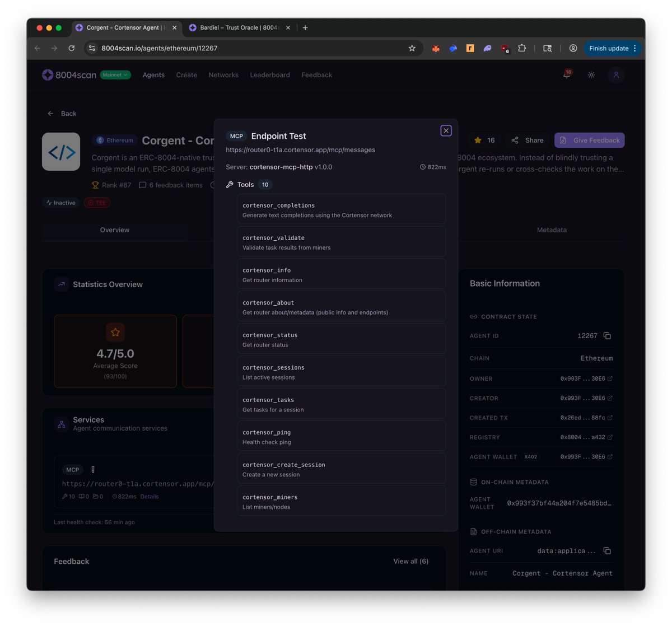672x626 pixels.
Task: Open the Chrome profile icon
Action: coord(573,48)
